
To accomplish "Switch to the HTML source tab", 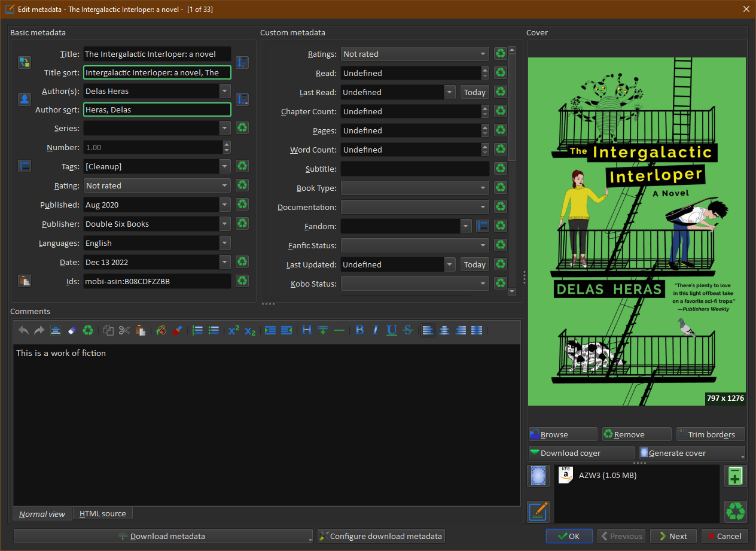I will pyautogui.click(x=103, y=513).
